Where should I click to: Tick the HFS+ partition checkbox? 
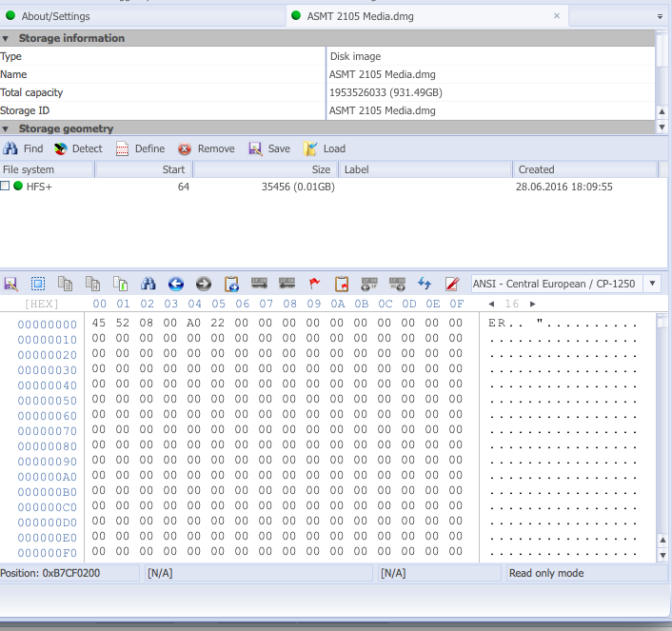[5, 186]
